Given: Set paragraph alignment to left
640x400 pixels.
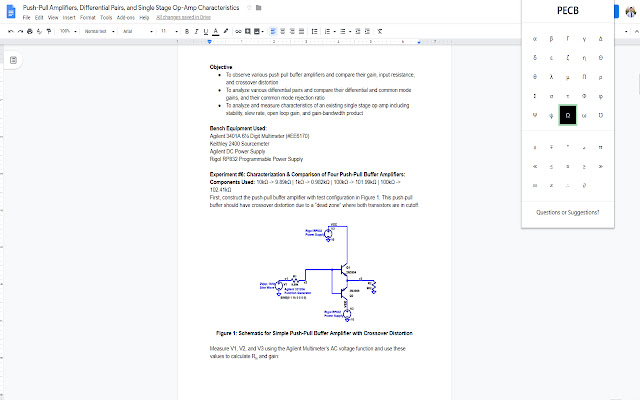Looking at the screenshot, I should 273,31.
